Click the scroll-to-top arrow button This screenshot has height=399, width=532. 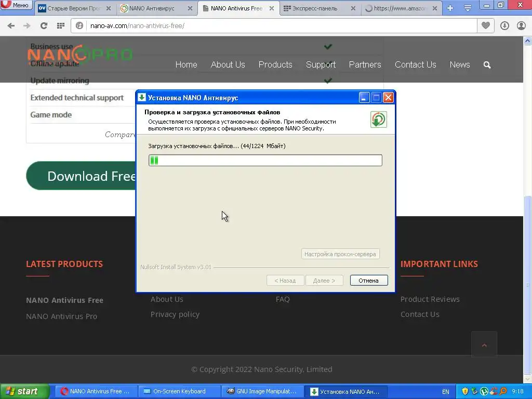484,344
